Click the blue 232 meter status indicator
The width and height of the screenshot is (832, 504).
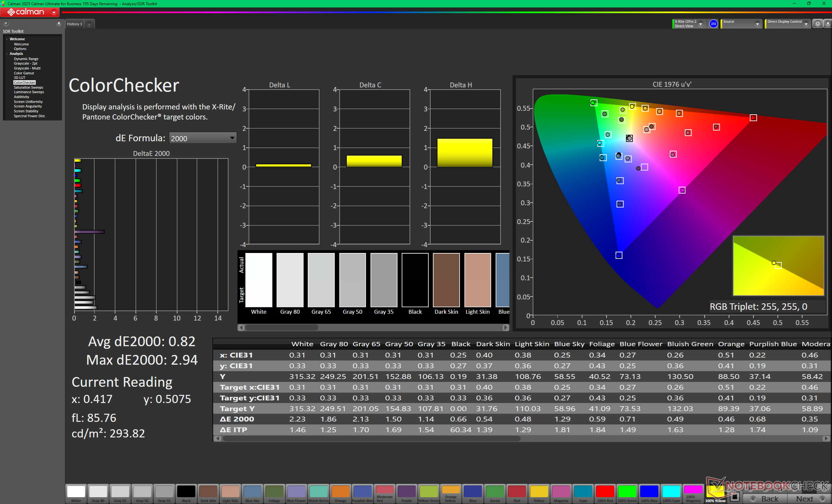713,24
